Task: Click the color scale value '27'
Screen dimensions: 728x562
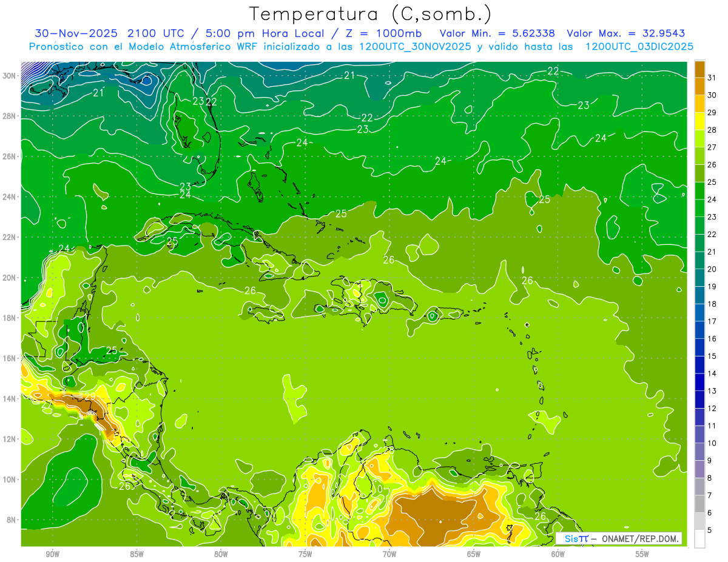Action: pyautogui.click(x=712, y=147)
